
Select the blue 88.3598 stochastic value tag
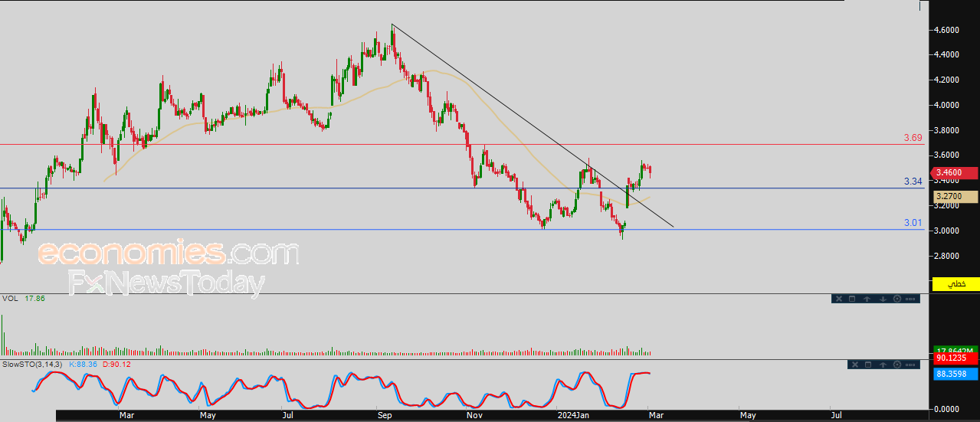(x=955, y=374)
